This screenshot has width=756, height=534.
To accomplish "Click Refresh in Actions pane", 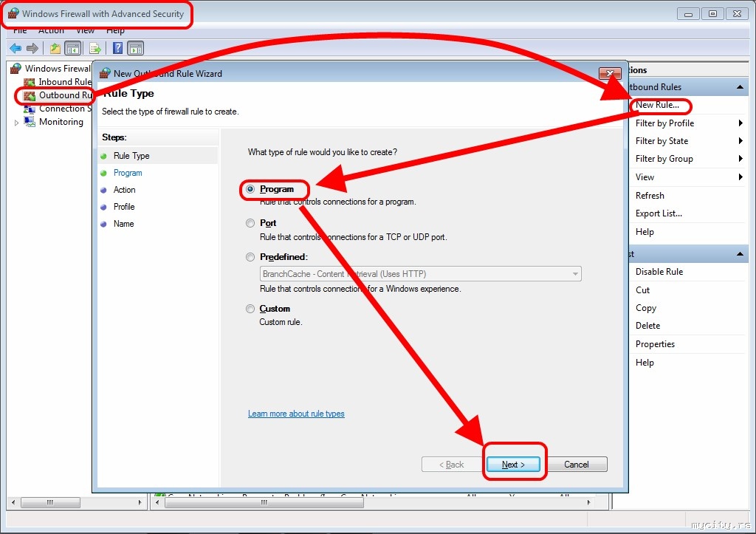I will click(650, 196).
